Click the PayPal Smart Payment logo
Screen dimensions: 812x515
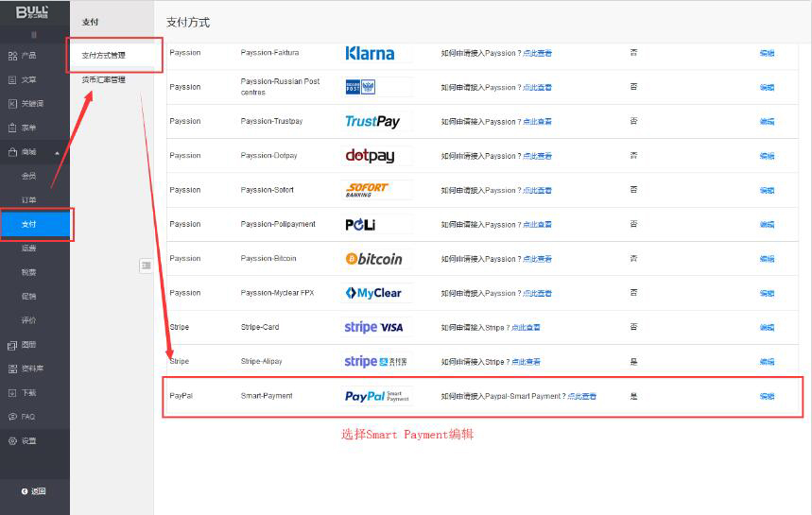point(377,396)
